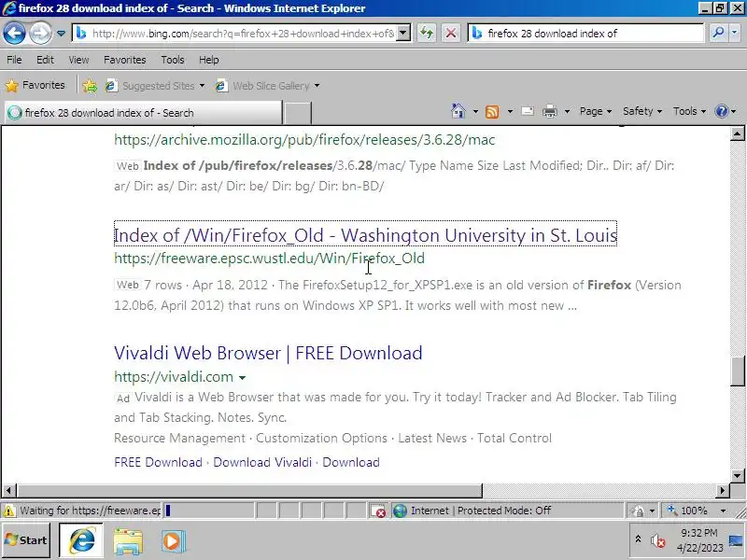Click the last 'Download' sublink

click(x=351, y=462)
